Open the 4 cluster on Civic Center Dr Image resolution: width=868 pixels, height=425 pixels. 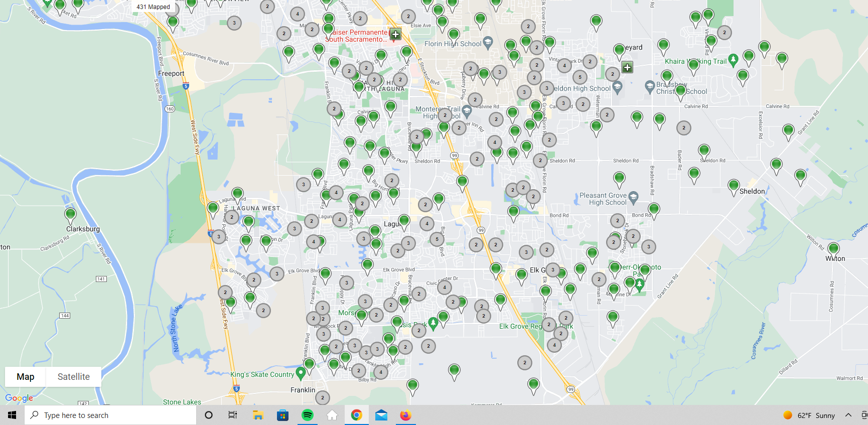pos(445,288)
